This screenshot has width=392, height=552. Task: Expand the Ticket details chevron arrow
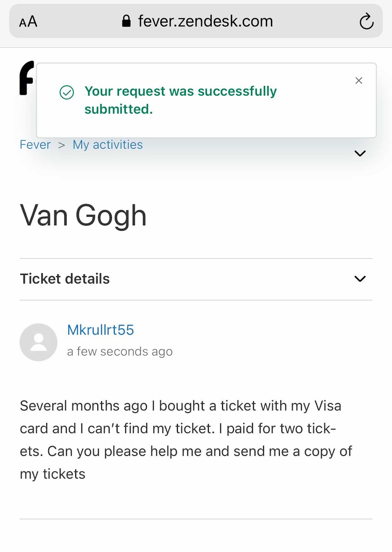[x=360, y=279]
